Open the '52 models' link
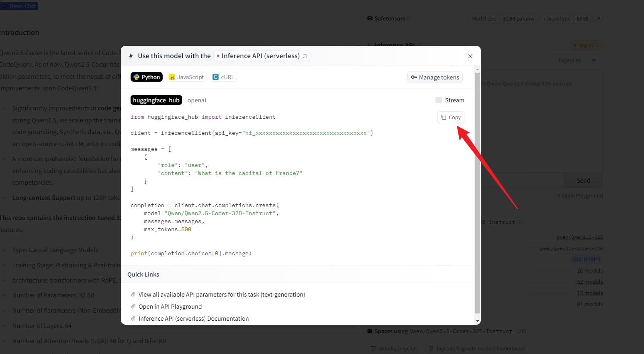The image size is (644, 354). tap(590, 282)
